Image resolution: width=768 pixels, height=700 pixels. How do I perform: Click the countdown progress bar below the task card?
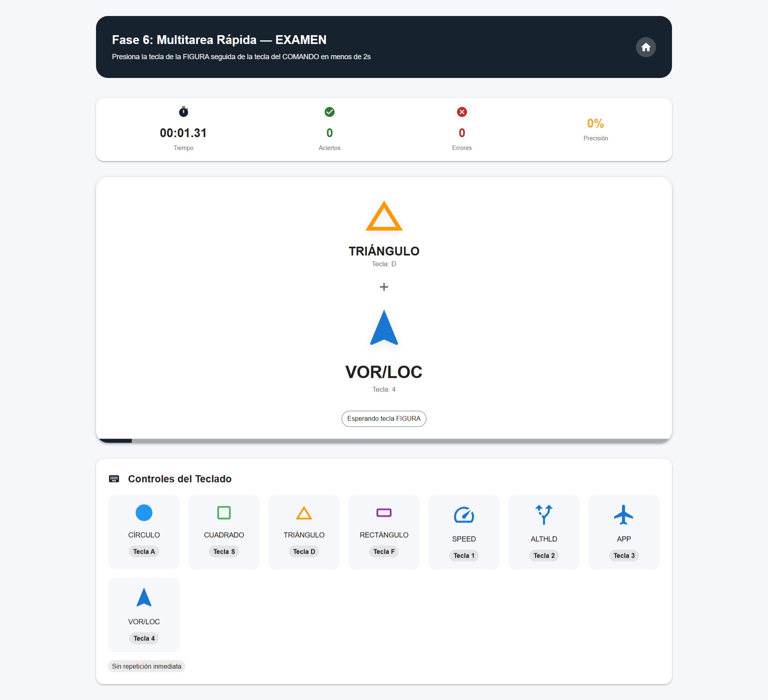pyautogui.click(x=384, y=440)
